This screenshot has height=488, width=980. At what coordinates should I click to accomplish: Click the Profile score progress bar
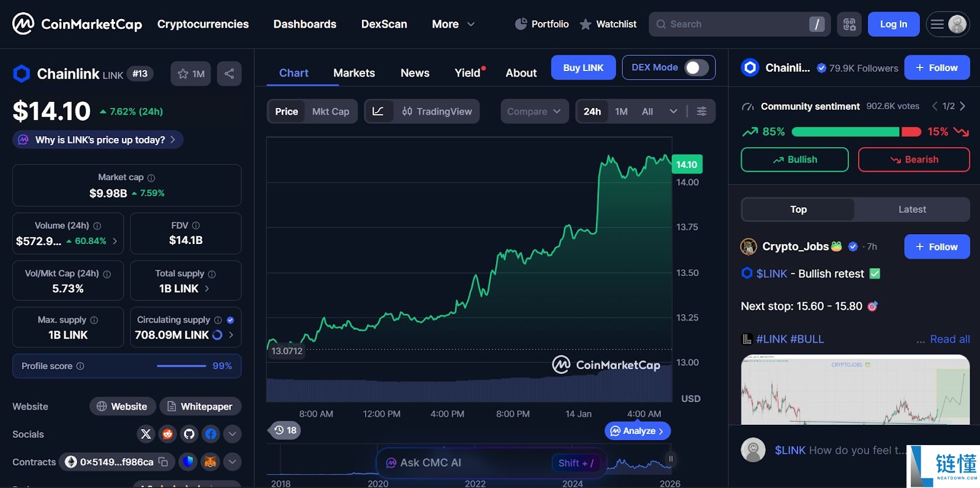tap(181, 366)
